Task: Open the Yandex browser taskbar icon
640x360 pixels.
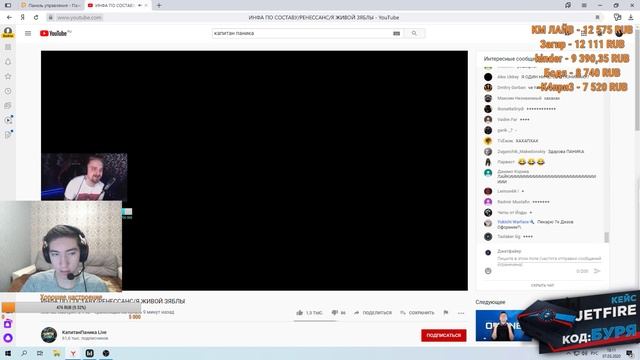Action: pyautogui.click(x=73, y=353)
